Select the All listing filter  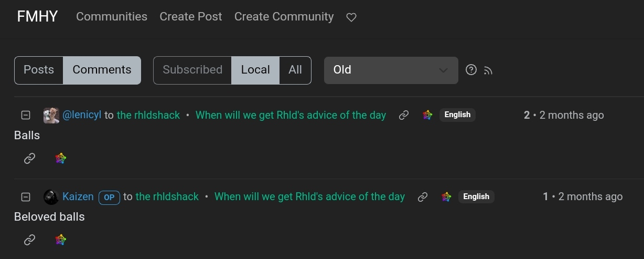[x=295, y=70]
